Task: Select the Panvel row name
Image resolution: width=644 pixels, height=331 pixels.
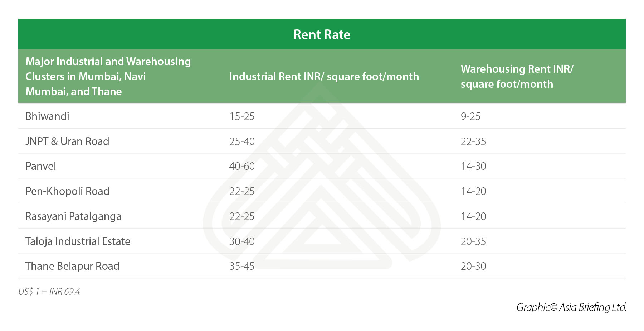Action: (41, 166)
